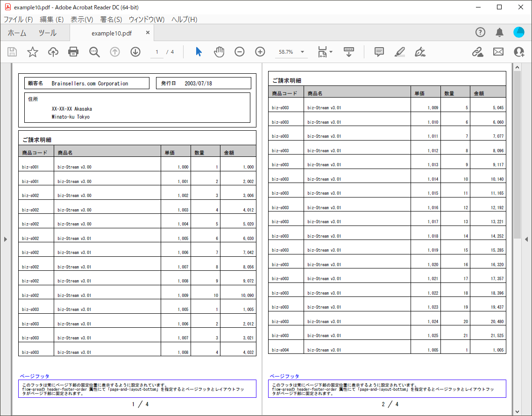532x416 pixels.
Task: Click the Save file icon
Action: [x=12, y=52]
